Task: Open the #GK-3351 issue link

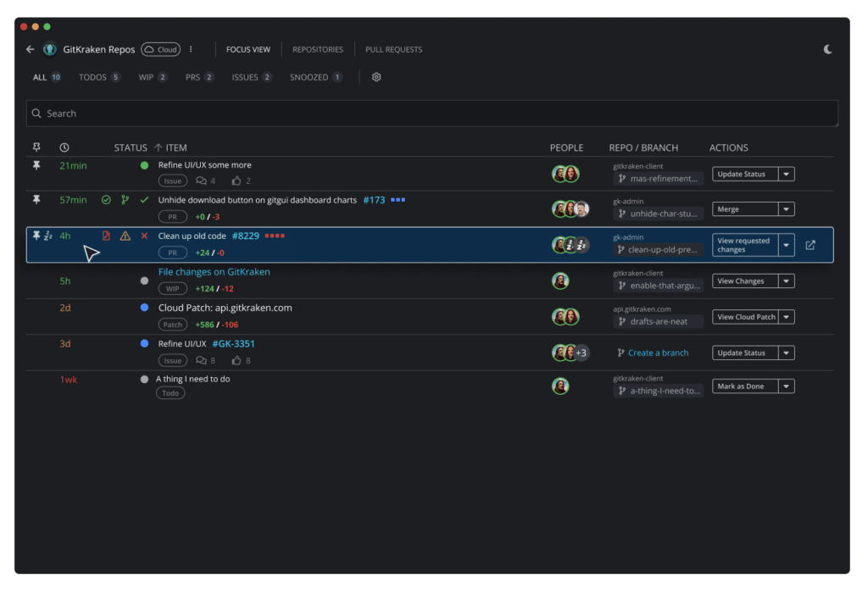Action: pyautogui.click(x=233, y=344)
